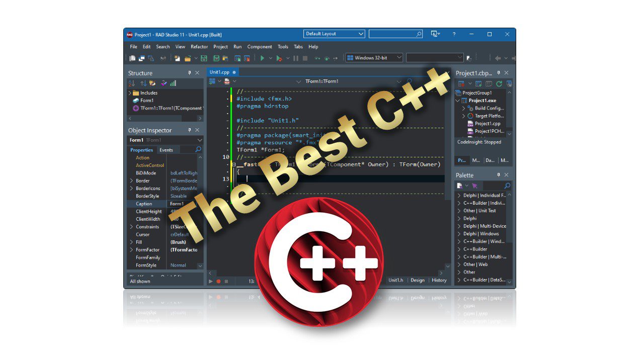Click the Refresh icon in Project panel toolbar
The image size is (644, 362).
[x=499, y=83]
